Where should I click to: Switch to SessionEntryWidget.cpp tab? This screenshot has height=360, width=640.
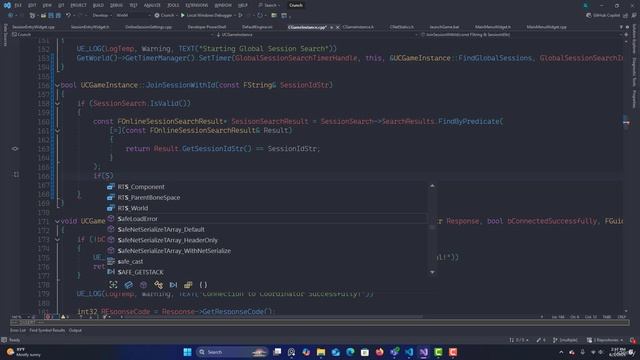pyautogui.click(x=33, y=27)
